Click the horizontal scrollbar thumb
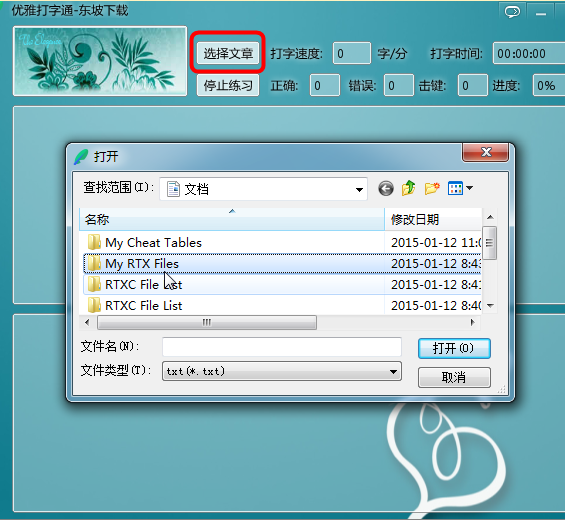Screen dimensions: 565x520 [x=207, y=322]
